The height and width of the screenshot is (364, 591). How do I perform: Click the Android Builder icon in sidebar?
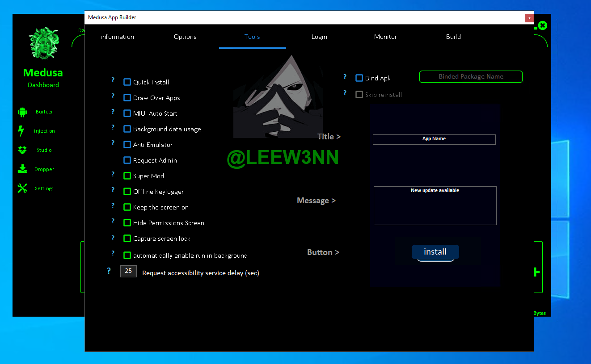[22, 112]
